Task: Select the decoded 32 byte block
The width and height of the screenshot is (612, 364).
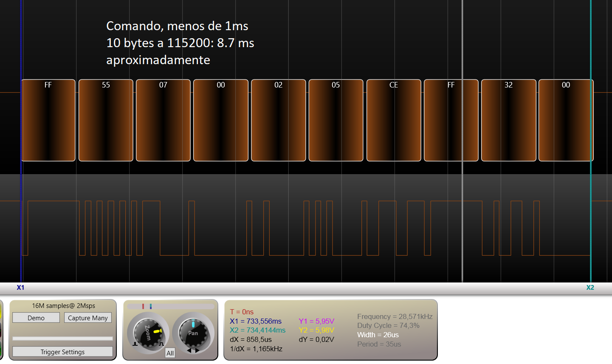Action: 509,120
